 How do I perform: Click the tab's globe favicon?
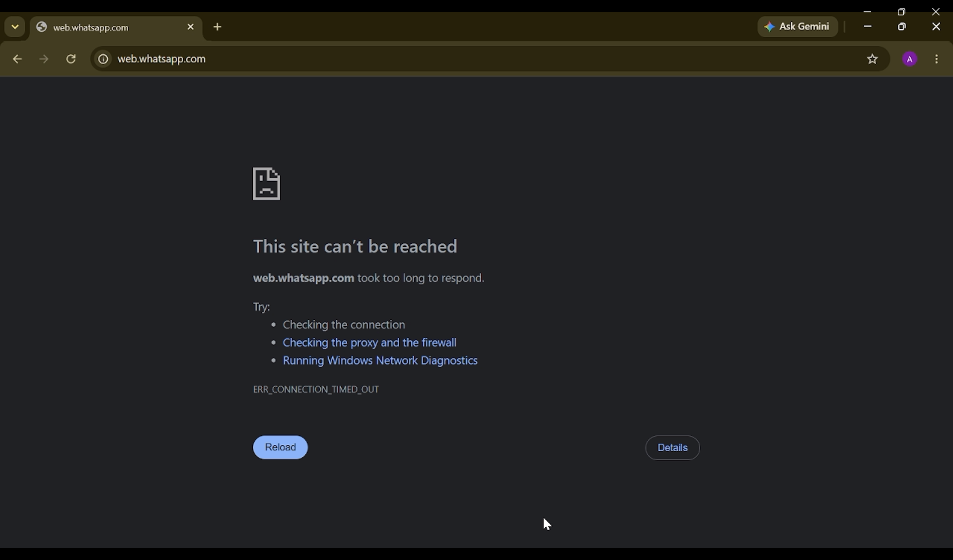pos(42,27)
